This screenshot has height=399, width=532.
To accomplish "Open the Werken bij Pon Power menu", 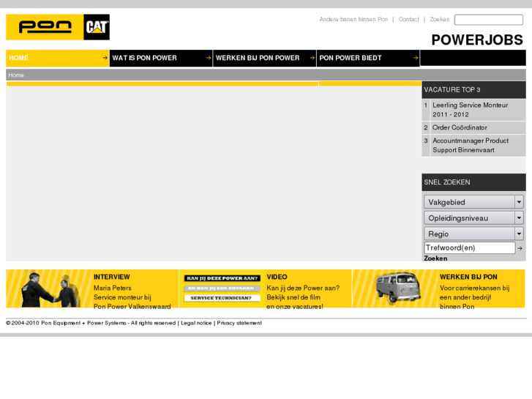I will click(265, 58).
